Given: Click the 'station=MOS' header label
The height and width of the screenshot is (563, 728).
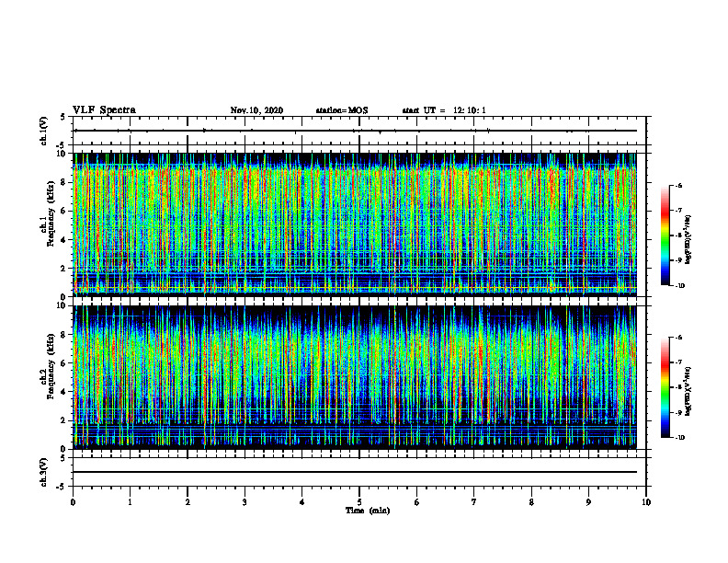Looking at the screenshot, I should (x=342, y=110).
